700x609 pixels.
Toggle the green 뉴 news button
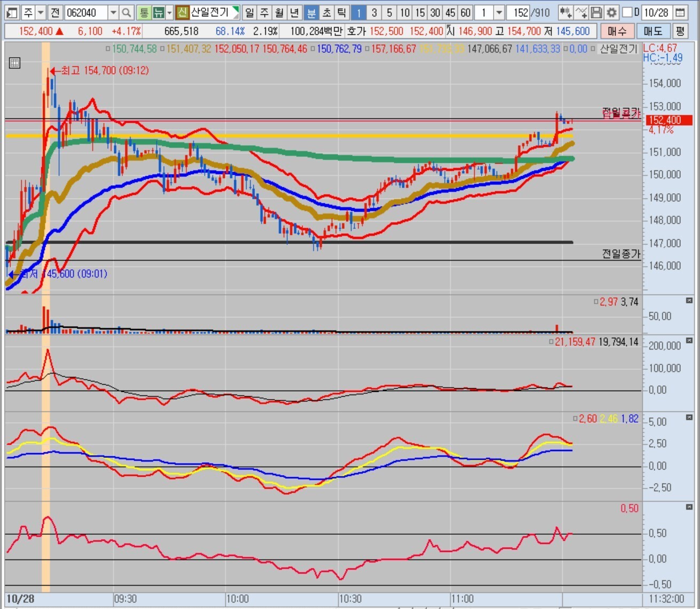click(158, 12)
